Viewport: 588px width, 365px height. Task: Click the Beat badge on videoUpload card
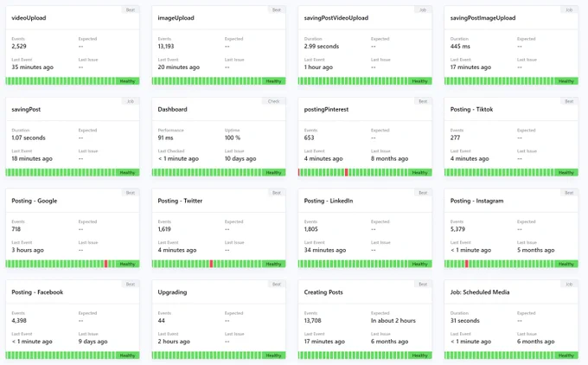click(x=130, y=10)
